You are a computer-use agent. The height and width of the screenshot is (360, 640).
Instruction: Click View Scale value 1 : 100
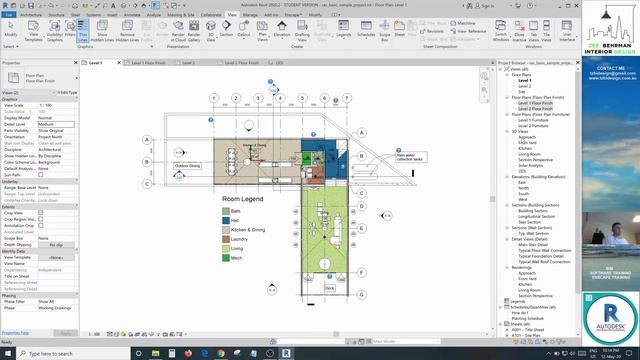56,105
